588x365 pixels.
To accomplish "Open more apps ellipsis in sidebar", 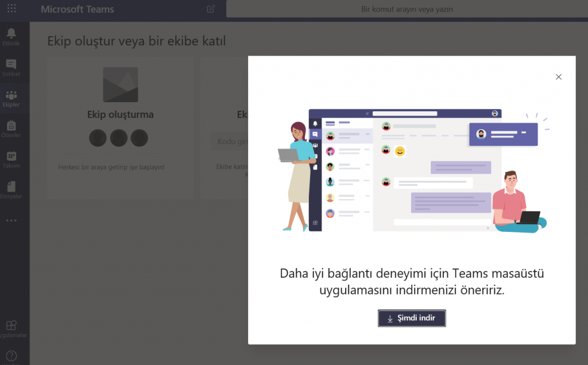I will (x=11, y=220).
